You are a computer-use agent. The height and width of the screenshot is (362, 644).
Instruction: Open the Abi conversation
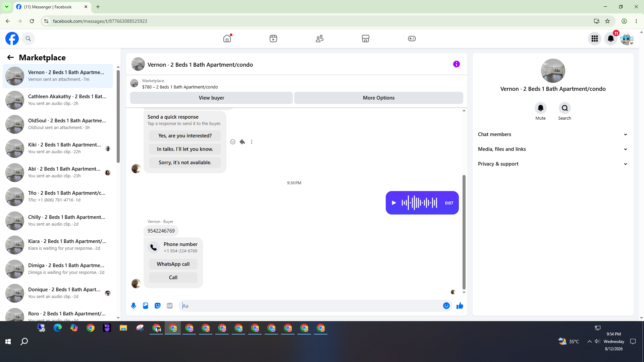tap(58, 173)
